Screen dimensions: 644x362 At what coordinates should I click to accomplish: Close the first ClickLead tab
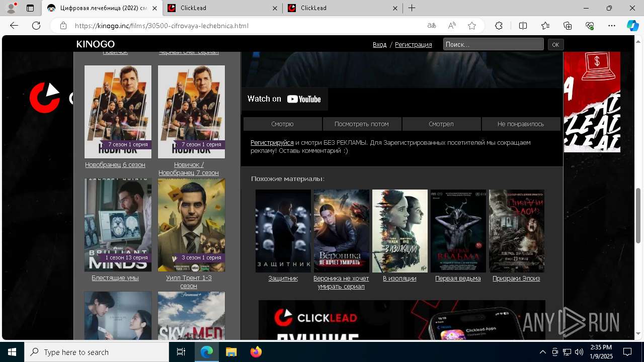coord(275,8)
